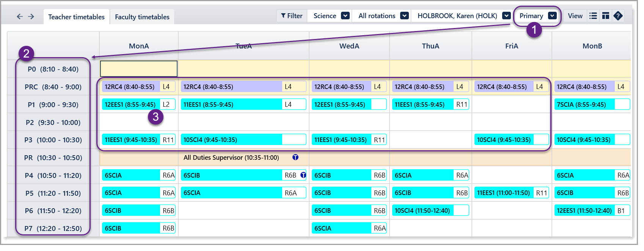Switch to the Faculty timetables tab
This screenshot has width=644, height=251.
tap(142, 17)
